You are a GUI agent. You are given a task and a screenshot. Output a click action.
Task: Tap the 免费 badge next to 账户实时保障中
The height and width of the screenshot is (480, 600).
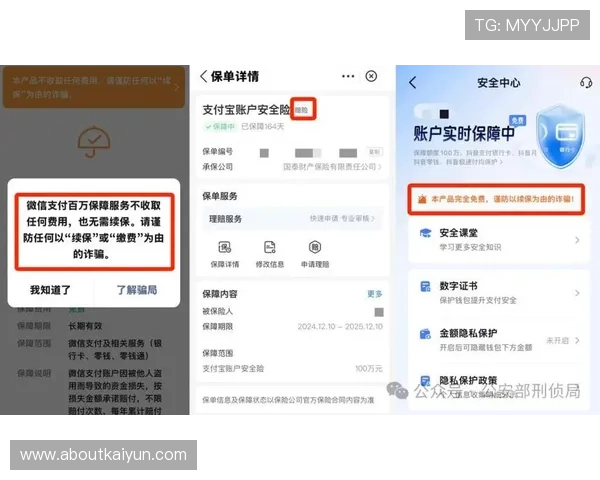(x=517, y=121)
